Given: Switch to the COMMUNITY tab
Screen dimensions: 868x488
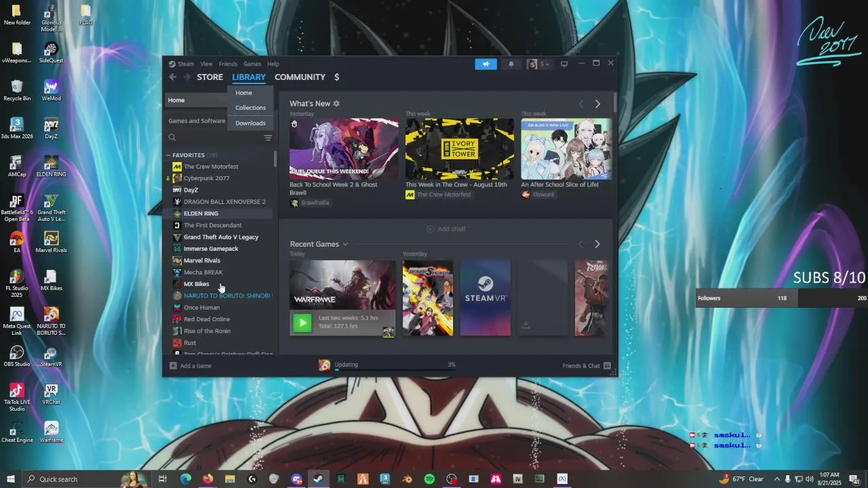Looking at the screenshot, I should [x=300, y=77].
